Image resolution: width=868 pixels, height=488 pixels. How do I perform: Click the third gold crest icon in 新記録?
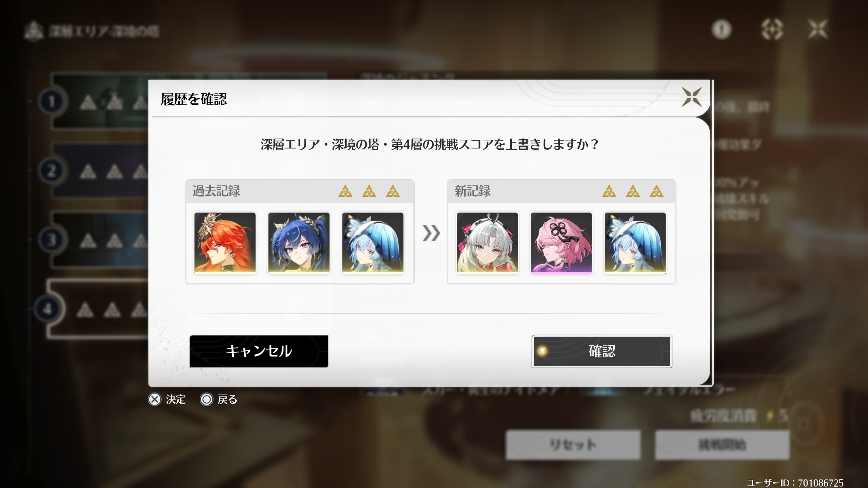pyautogui.click(x=656, y=191)
